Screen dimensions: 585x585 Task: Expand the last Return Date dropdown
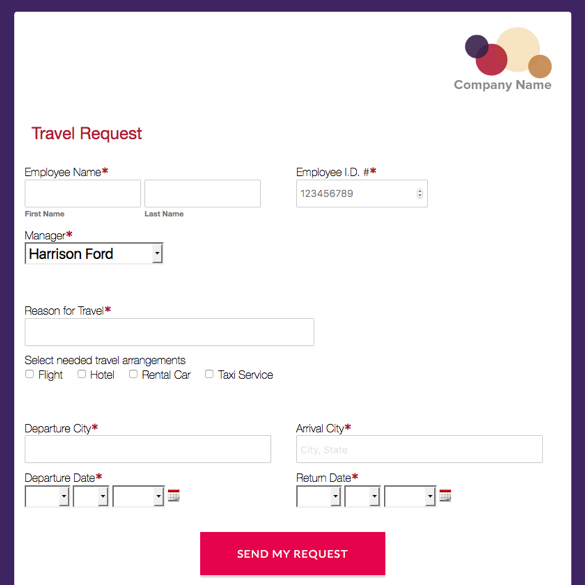pos(410,496)
